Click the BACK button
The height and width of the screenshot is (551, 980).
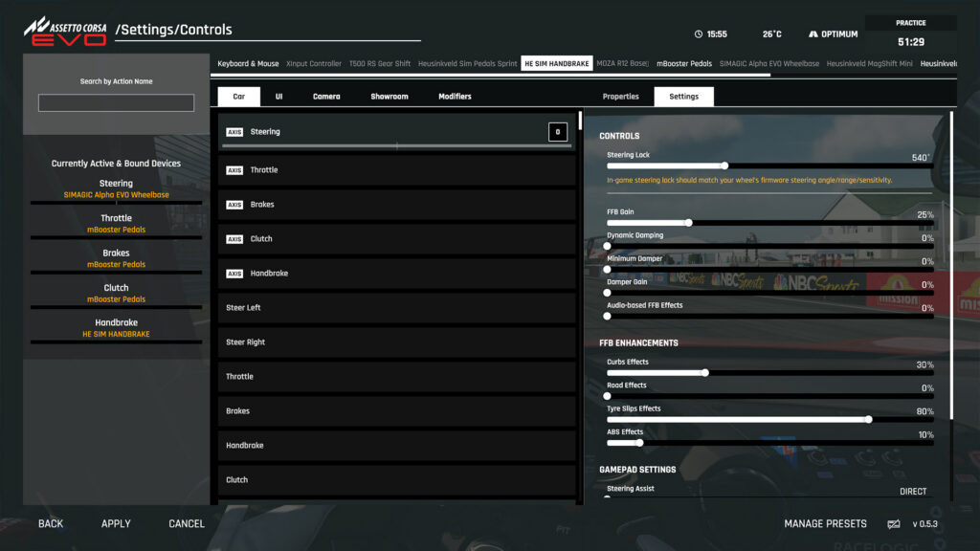pyautogui.click(x=51, y=524)
